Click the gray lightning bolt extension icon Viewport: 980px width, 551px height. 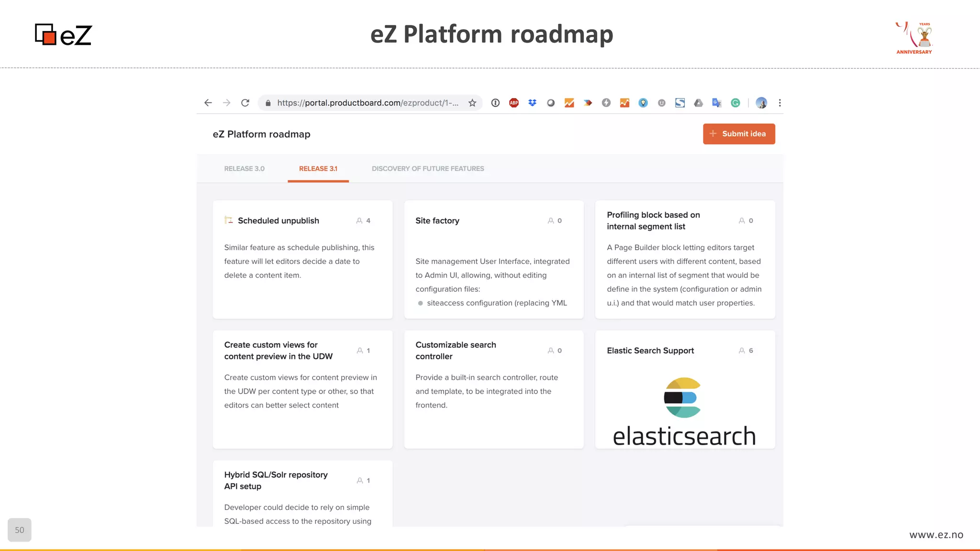(x=606, y=103)
